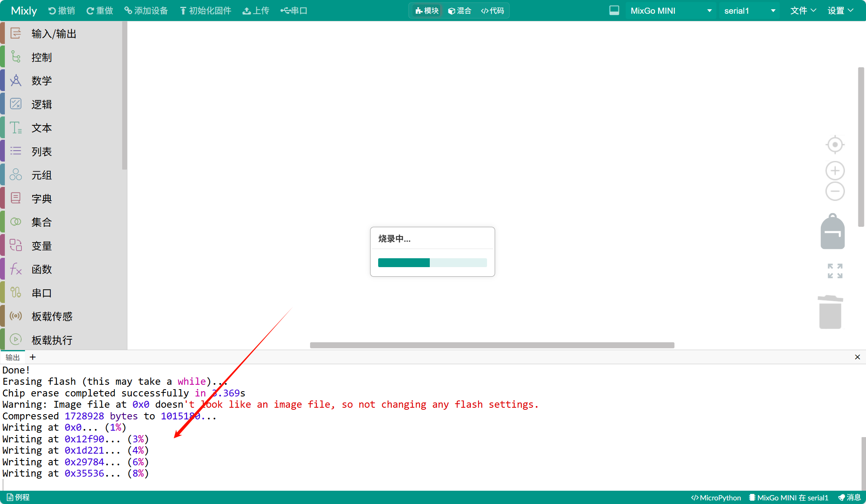The height and width of the screenshot is (504, 866).
Task: Open the 板载传感 onboard sensor category
Action: pyautogui.click(x=52, y=316)
